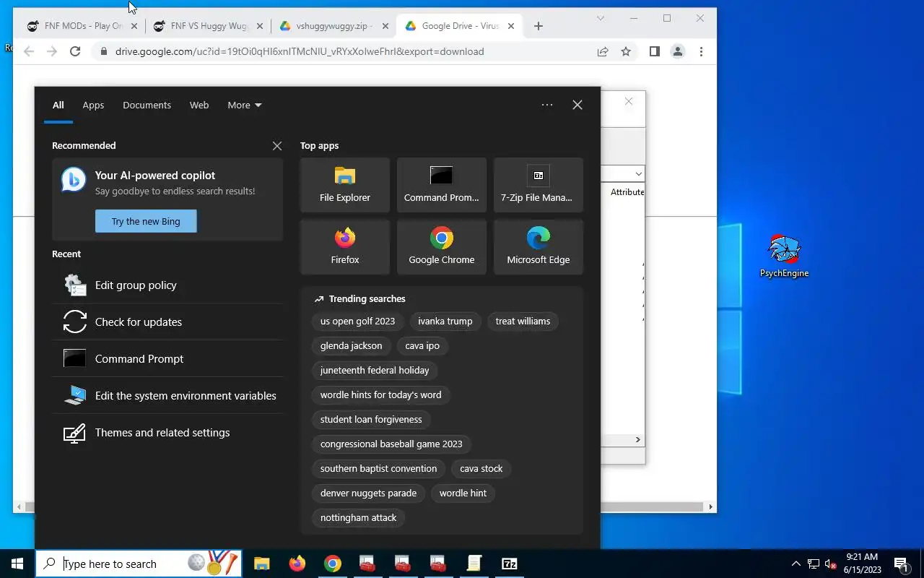924x578 pixels.
Task: Open Check for updates recent item
Action: click(167, 322)
